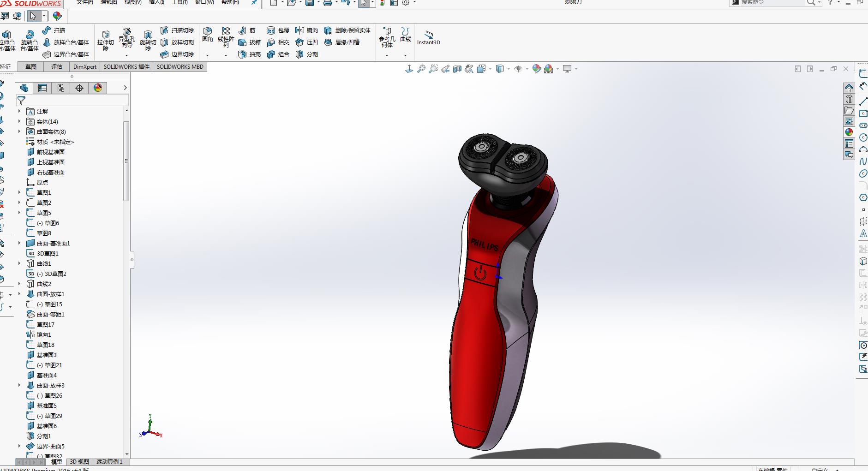Choose the 边界切除 boundary cut tool

pyautogui.click(x=177, y=54)
